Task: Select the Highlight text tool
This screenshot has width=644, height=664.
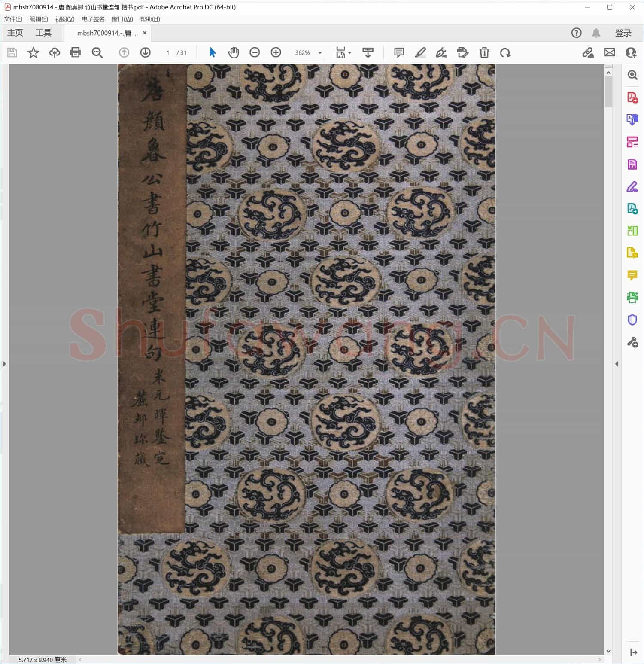Action: 420,52
